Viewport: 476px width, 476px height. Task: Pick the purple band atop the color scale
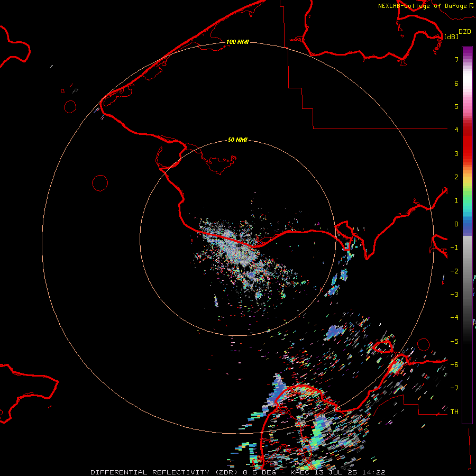click(x=467, y=51)
